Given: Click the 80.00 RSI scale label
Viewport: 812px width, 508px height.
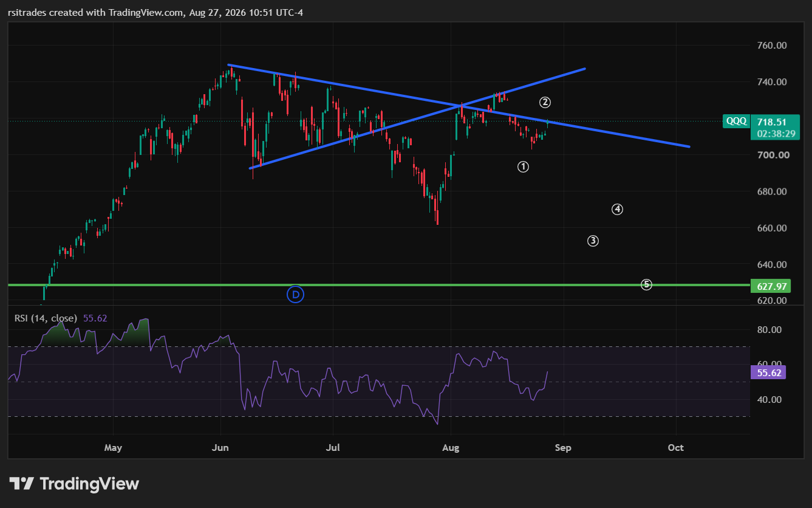Looking at the screenshot, I should [x=768, y=330].
